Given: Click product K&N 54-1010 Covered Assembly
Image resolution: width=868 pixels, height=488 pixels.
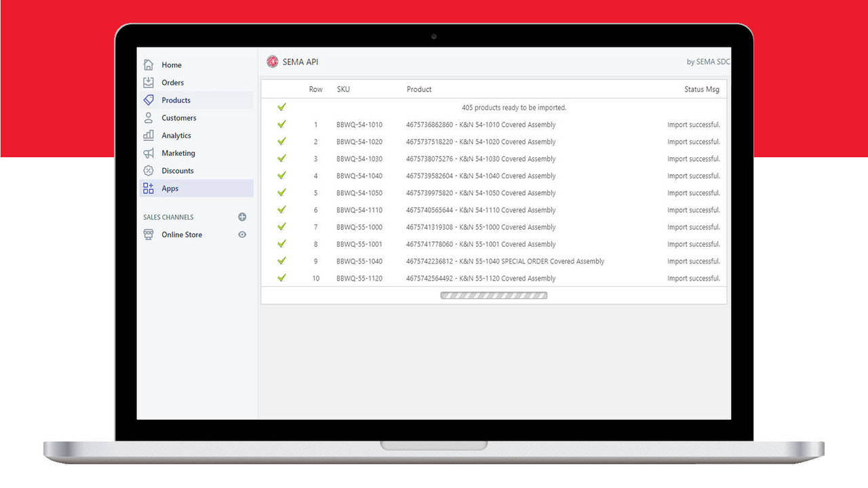Looking at the screenshot, I should (x=481, y=125).
